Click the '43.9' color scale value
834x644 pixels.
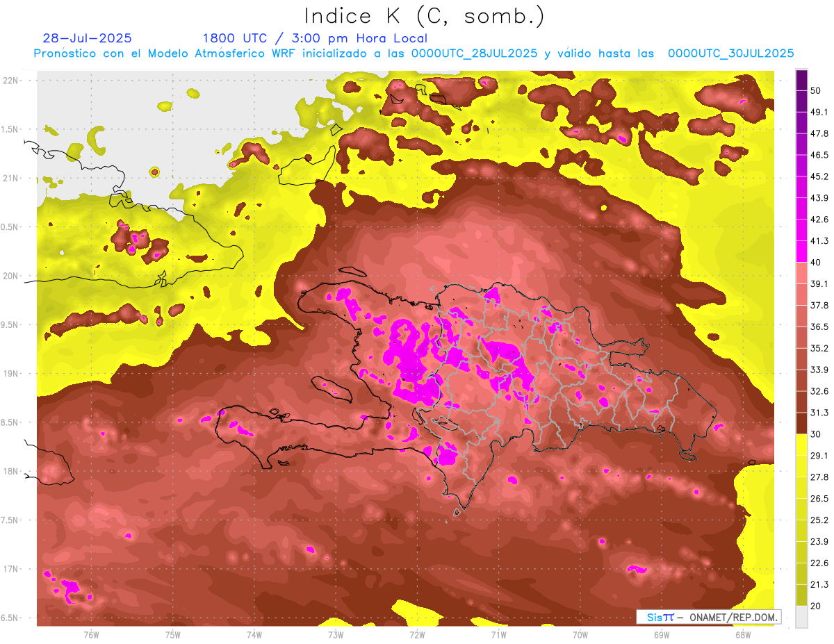pyautogui.click(x=819, y=198)
